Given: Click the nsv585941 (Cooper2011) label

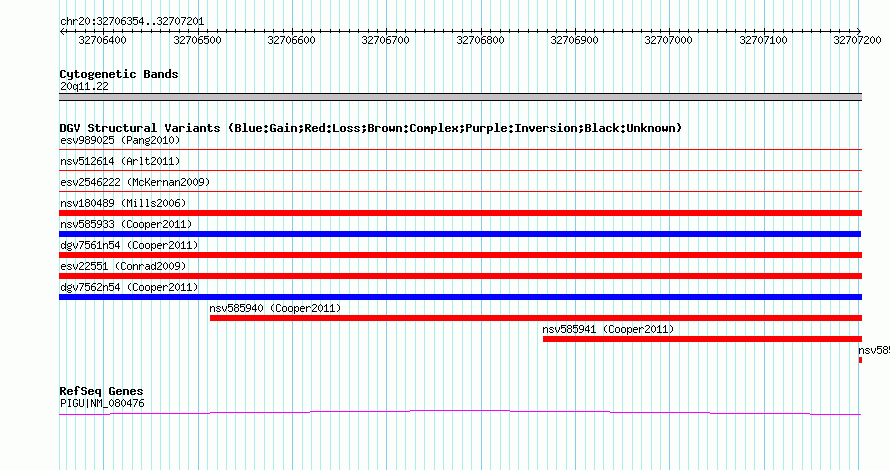Looking at the screenshot, I should (x=608, y=329).
